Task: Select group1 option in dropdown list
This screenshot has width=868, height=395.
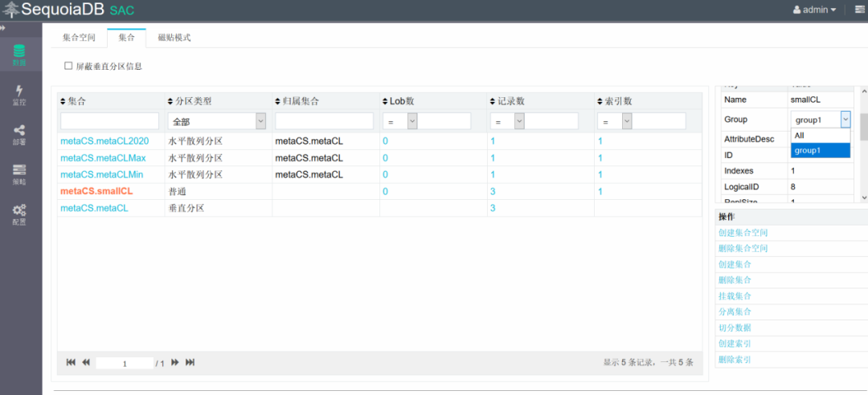Action: point(821,150)
